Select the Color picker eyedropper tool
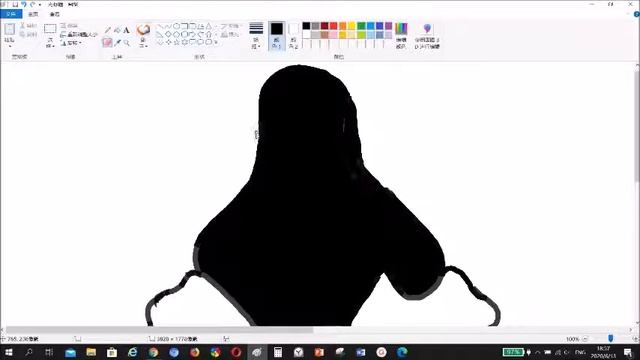This screenshot has width=640, height=360. pyautogui.click(x=118, y=42)
